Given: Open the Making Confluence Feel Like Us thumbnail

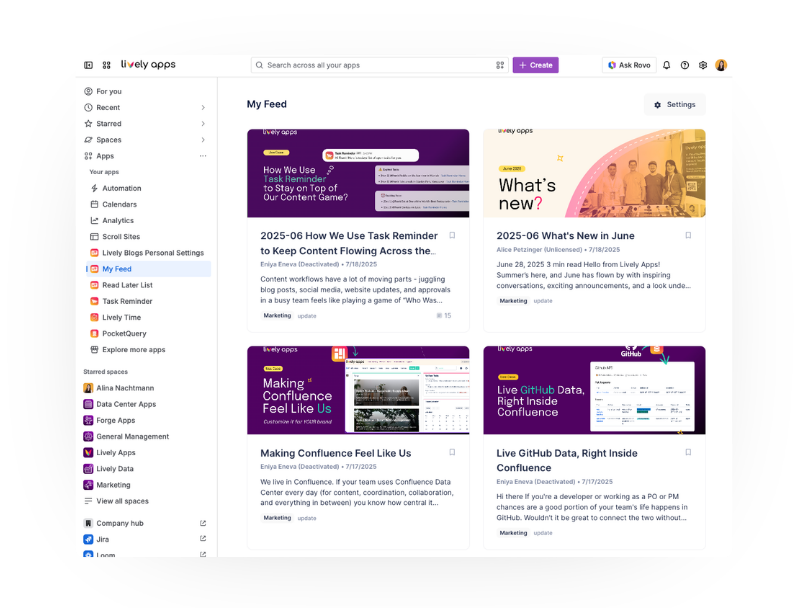Looking at the screenshot, I should click(x=358, y=390).
